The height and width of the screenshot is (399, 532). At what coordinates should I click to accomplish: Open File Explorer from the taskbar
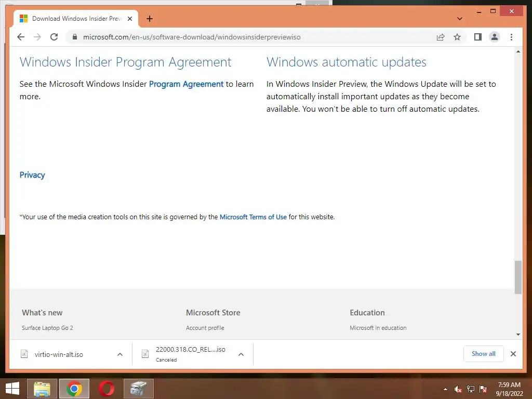(x=42, y=389)
